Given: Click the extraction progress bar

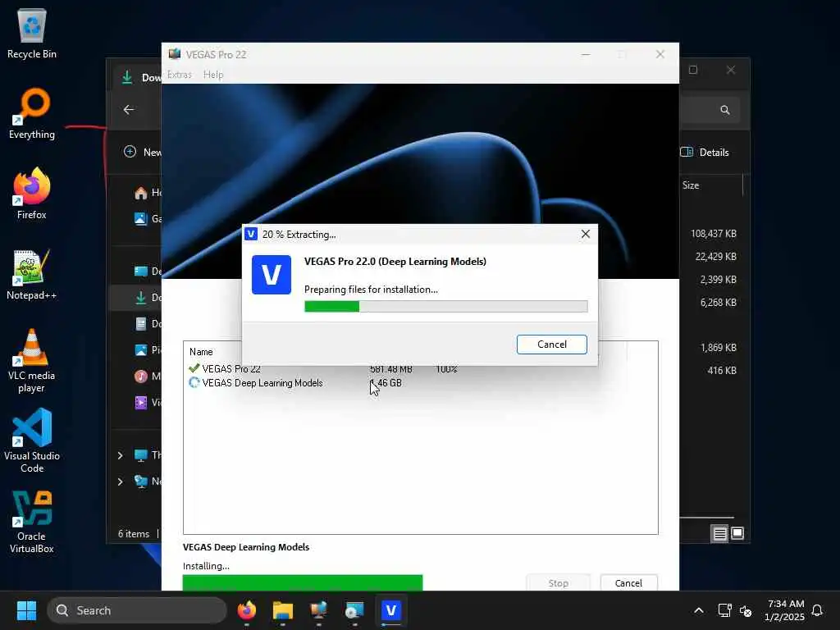Looking at the screenshot, I should (445, 307).
